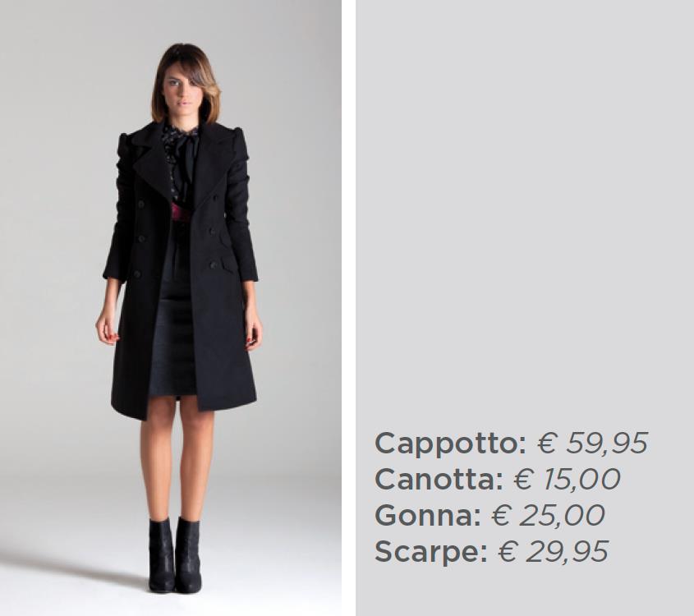Click the Gonna label text
This screenshot has width=694, height=616.
pyautogui.click(x=428, y=516)
